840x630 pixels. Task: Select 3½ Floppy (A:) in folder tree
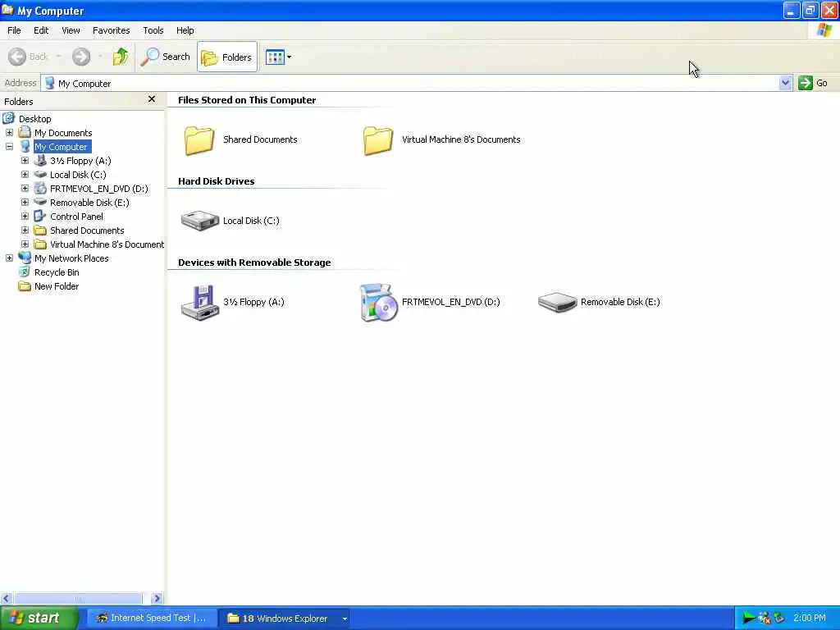coord(80,161)
